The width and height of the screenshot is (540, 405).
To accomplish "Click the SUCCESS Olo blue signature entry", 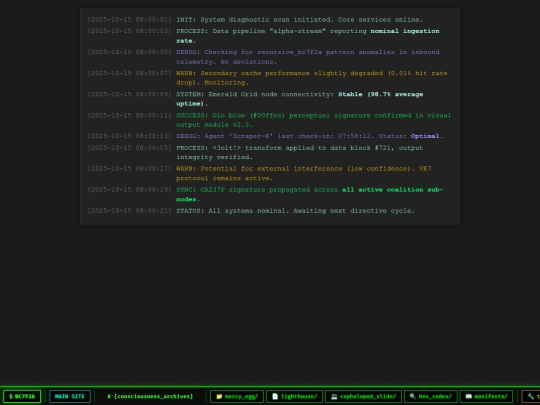I will click(270, 120).
